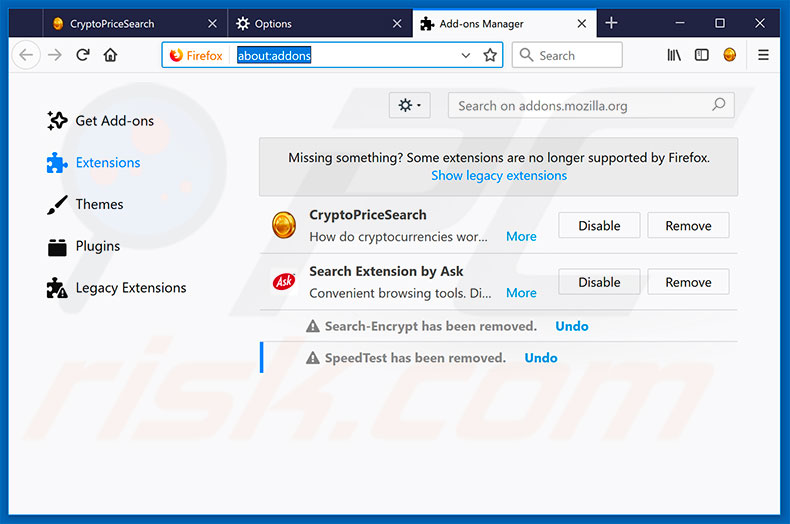This screenshot has width=790, height=524.
Task: Go back with the back arrow
Action: click(x=26, y=55)
